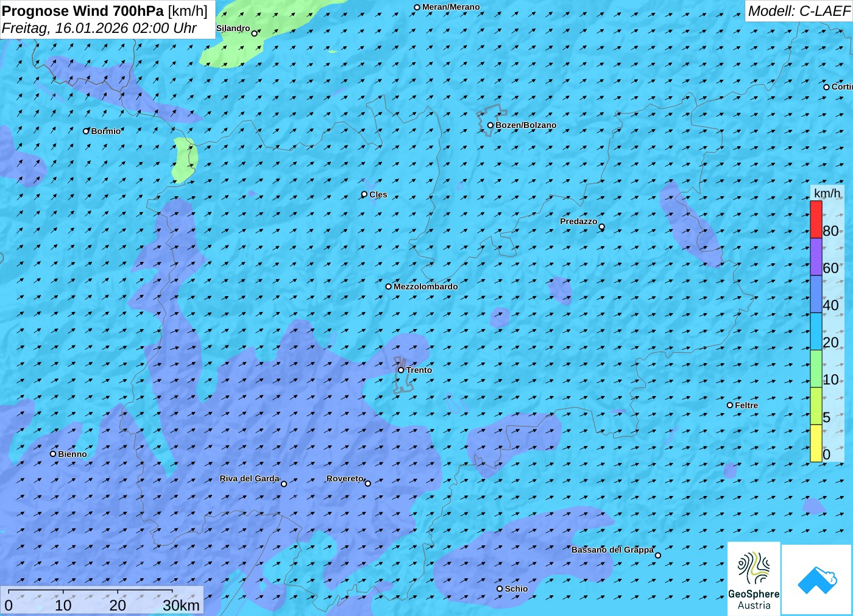Click the Cles city marker

[364, 194]
